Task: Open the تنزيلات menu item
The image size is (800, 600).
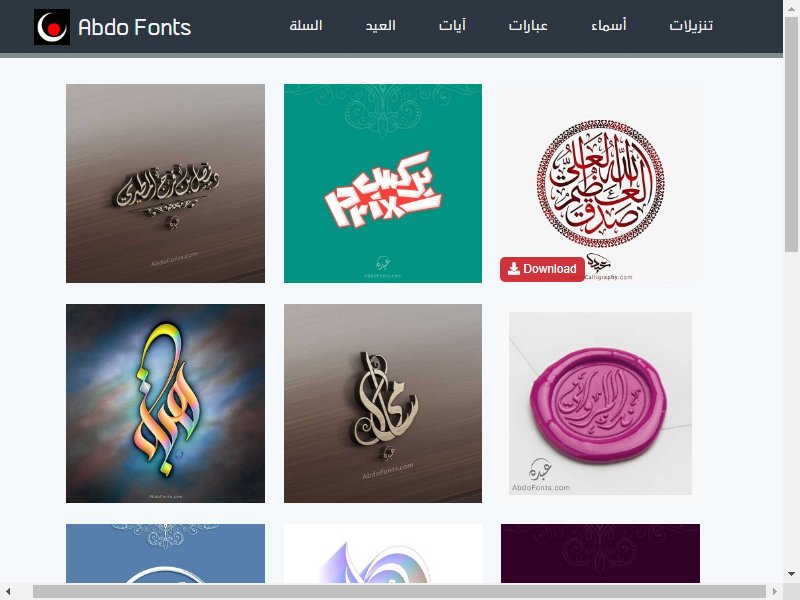Action: pyautogui.click(x=691, y=26)
